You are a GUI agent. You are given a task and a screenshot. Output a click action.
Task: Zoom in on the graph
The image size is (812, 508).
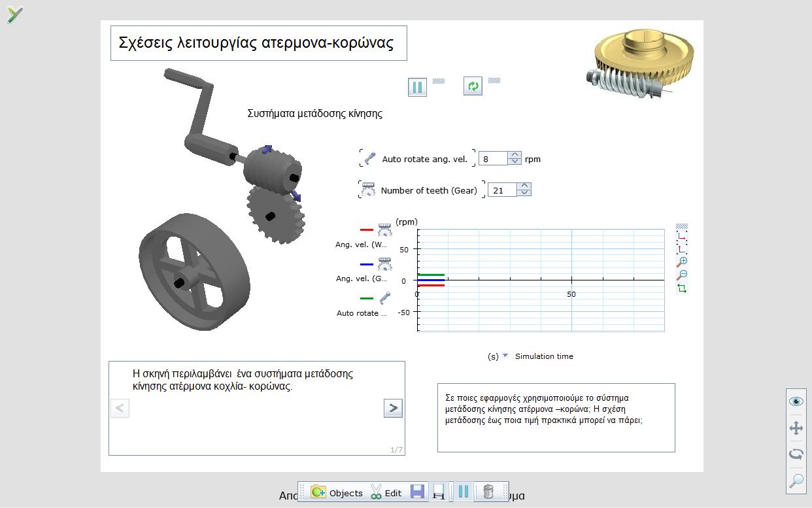pyautogui.click(x=682, y=262)
